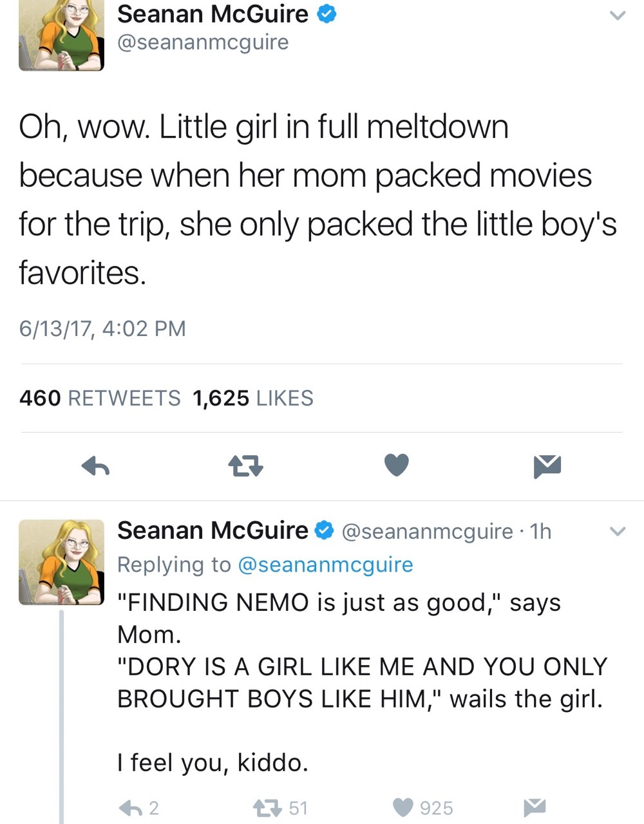Open Seanan McGuire name in header
The height and width of the screenshot is (824, 644).
[213, 14]
